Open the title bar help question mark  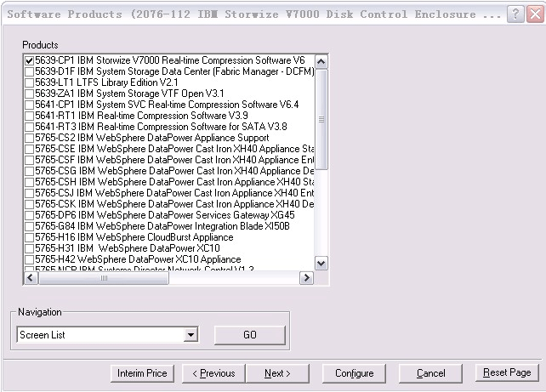click(x=515, y=14)
